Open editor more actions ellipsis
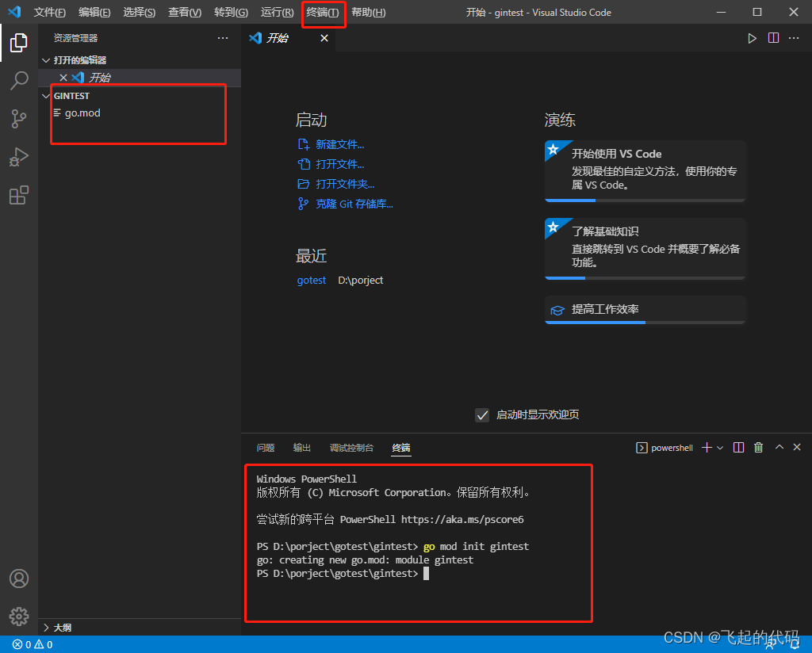This screenshot has height=653, width=812. pos(793,38)
